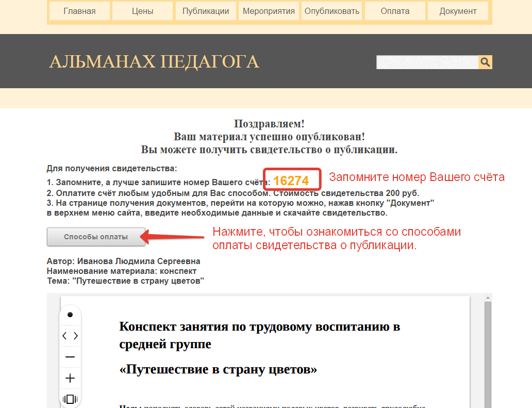Screen dimensions: 532x408
Task: Open the Опубликовать section
Action: pyautogui.click(x=331, y=11)
